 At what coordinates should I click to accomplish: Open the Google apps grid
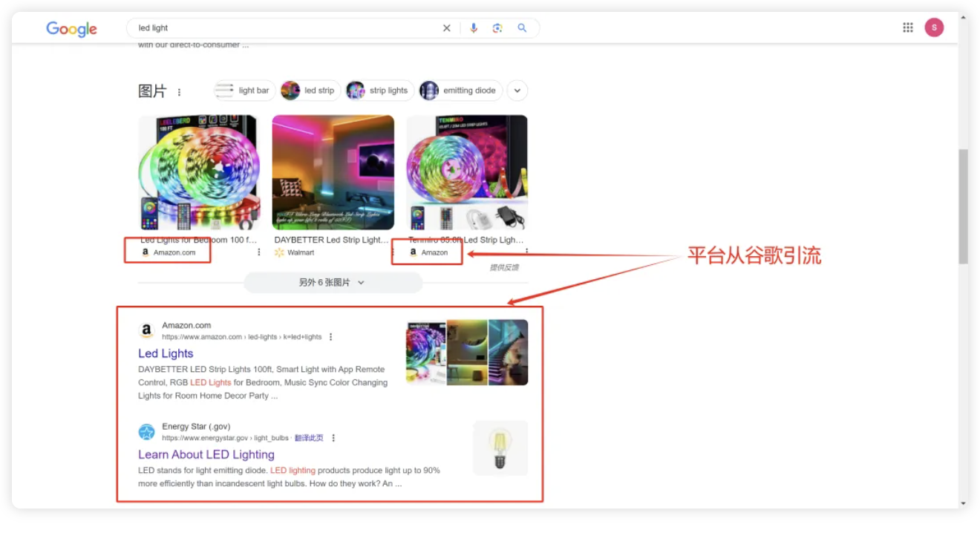pyautogui.click(x=908, y=27)
